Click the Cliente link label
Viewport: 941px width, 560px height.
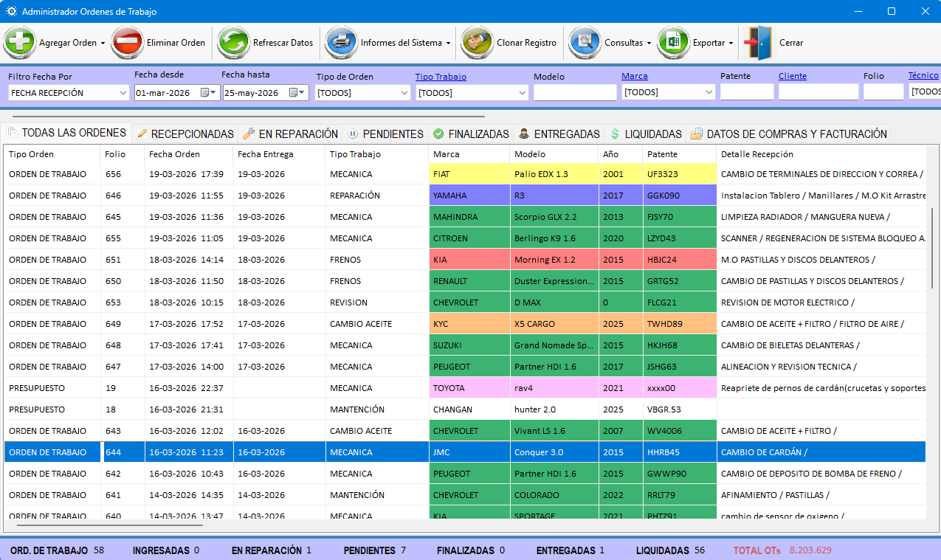[x=793, y=76]
